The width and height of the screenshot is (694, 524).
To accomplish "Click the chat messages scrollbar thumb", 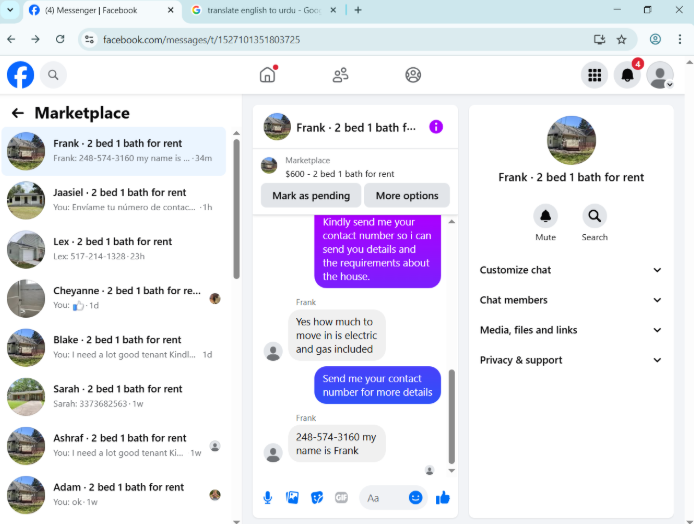I will coord(451,416).
